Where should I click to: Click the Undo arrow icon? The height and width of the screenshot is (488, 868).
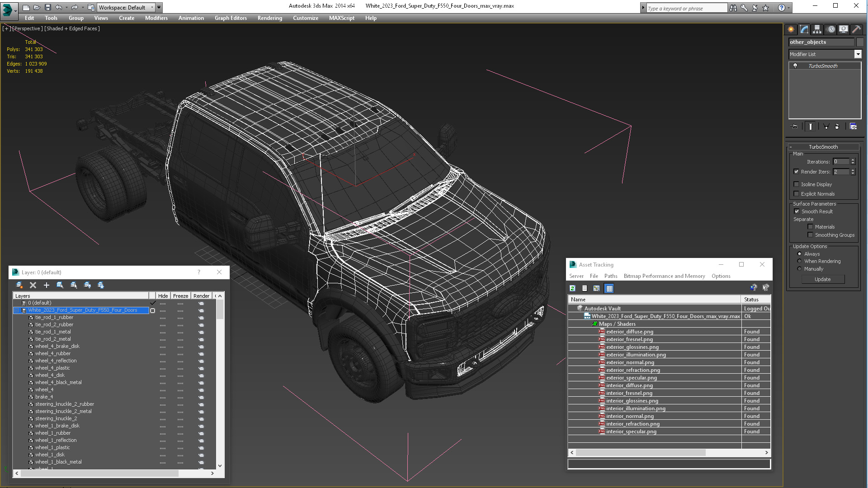pyautogui.click(x=58, y=7)
